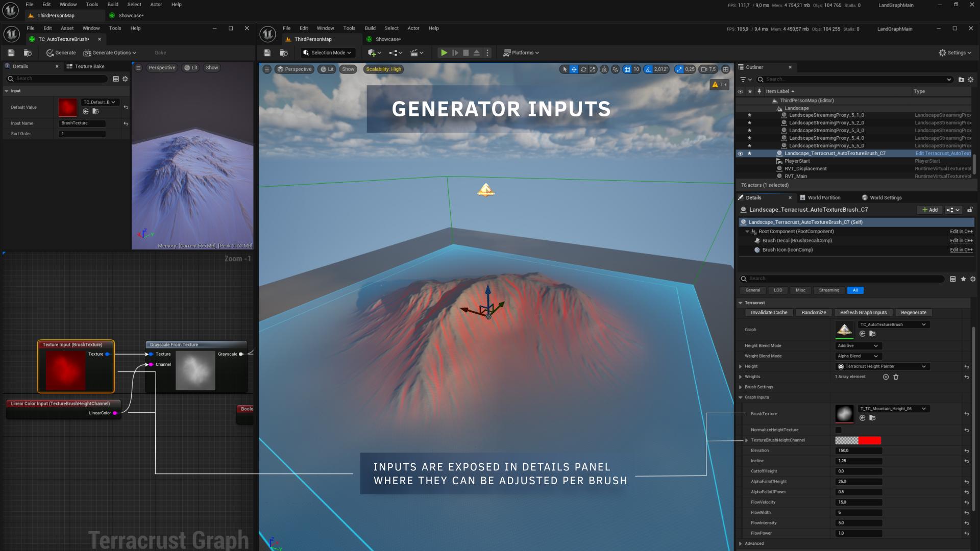Screen dimensions: 980x551
Task: Toggle grid snapping in the viewport
Action: coord(627,69)
